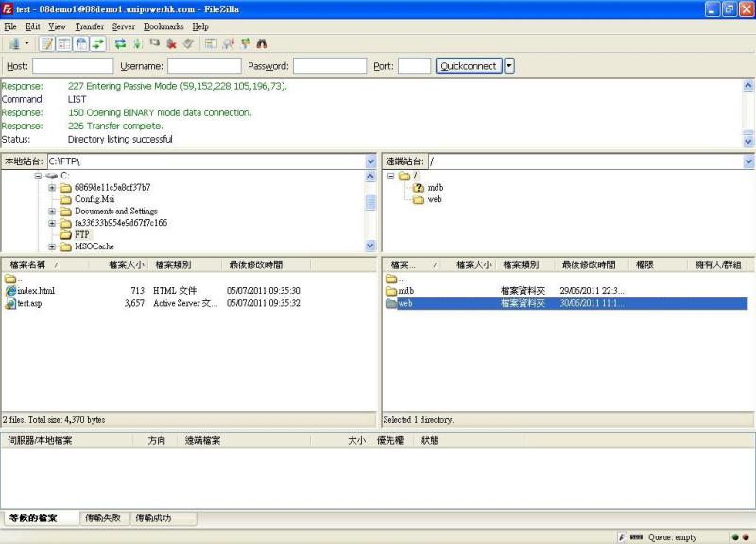Switch to the 傳輸失敗 tab
The width and height of the screenshot is (756, 544).
(x=103, y=518)
